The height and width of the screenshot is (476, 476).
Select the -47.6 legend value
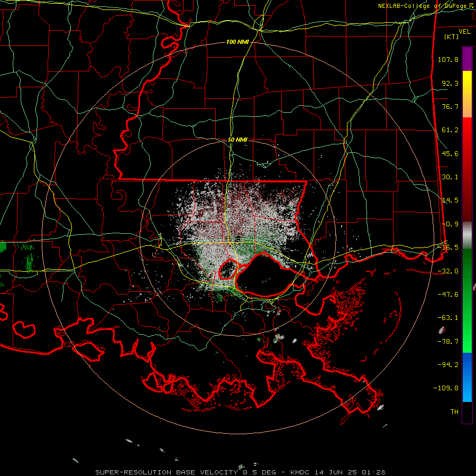tap(448, 295)
